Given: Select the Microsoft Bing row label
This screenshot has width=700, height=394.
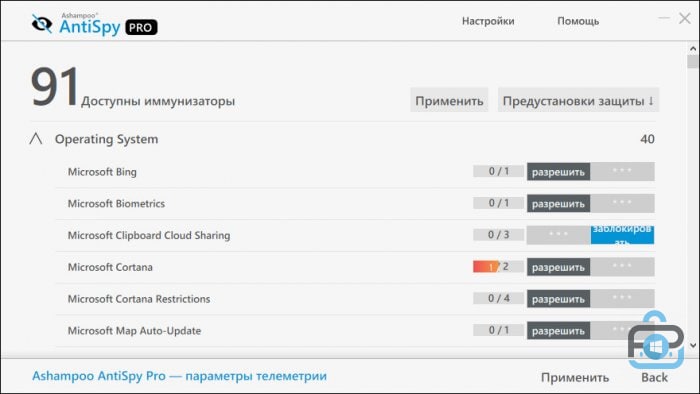Looking at the screenshot, I should click(102, 172).
